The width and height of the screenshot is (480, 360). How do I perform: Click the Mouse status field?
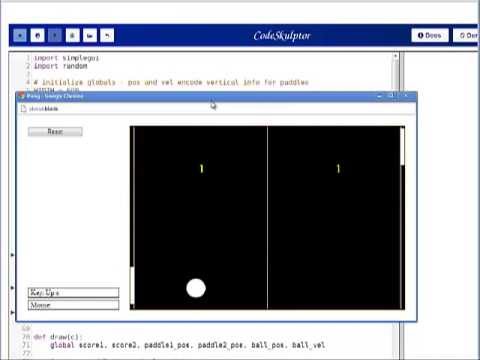tap(73, 305)
